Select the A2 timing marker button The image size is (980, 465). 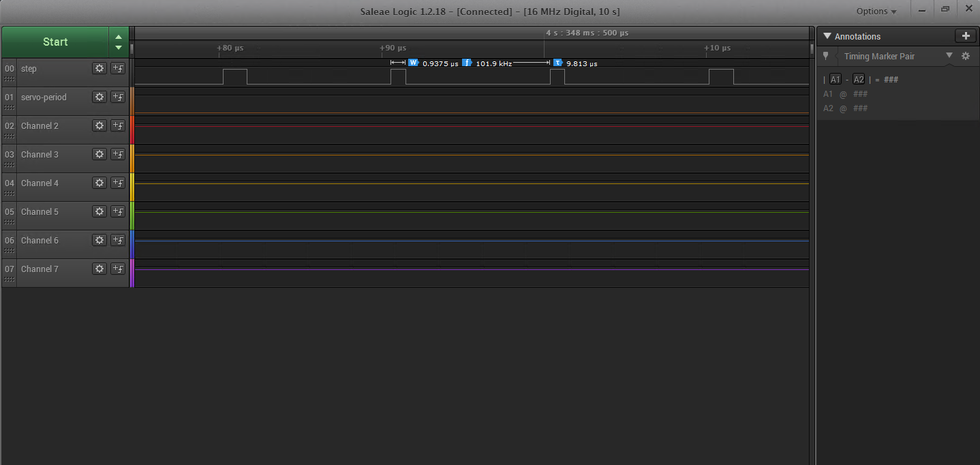click(x=859, y=79)
